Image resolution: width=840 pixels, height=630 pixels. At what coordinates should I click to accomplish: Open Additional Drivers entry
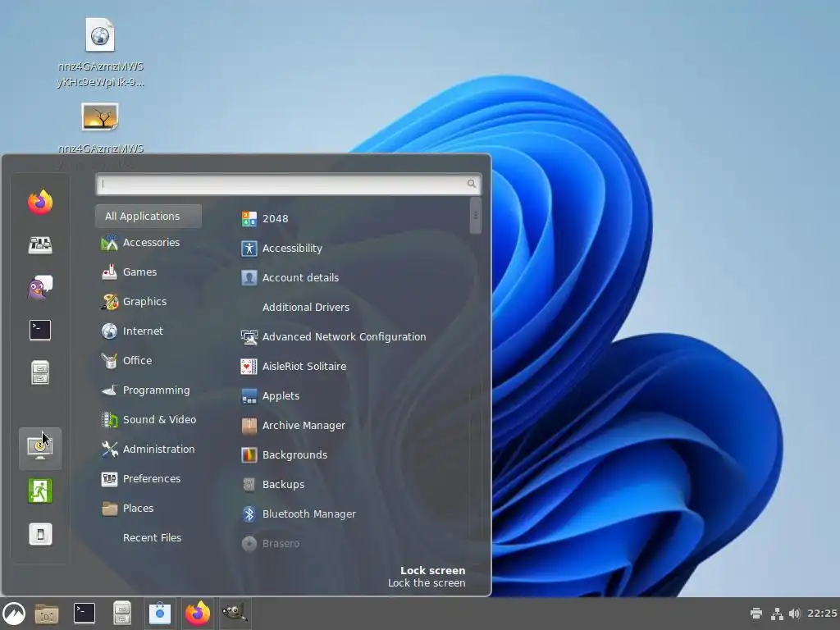coord(305,307)
